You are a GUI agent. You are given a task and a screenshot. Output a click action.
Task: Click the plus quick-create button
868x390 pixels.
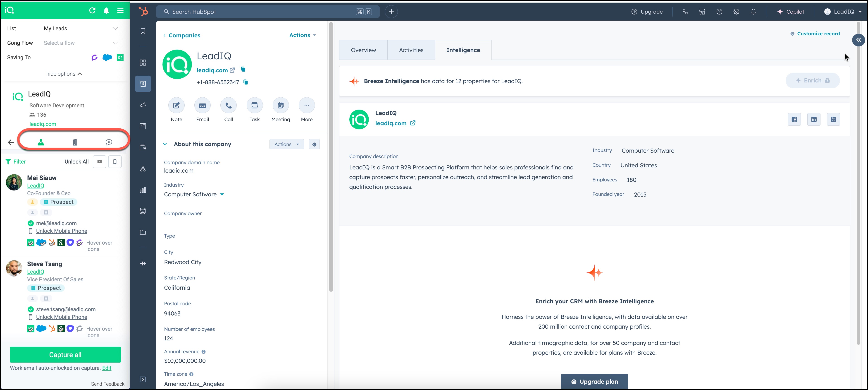391,12
